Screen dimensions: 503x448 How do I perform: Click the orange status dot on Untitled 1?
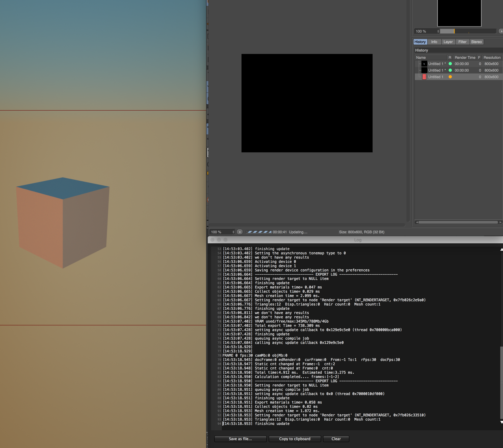[450, 77]
